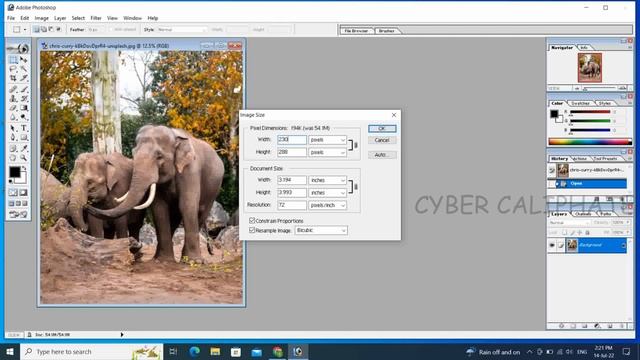
Task: Open the Filter menu
Action: [x=96, y=18]
